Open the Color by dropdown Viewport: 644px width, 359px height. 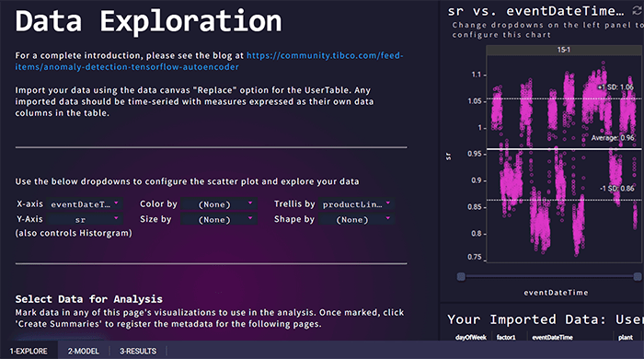tap(219, 204)
